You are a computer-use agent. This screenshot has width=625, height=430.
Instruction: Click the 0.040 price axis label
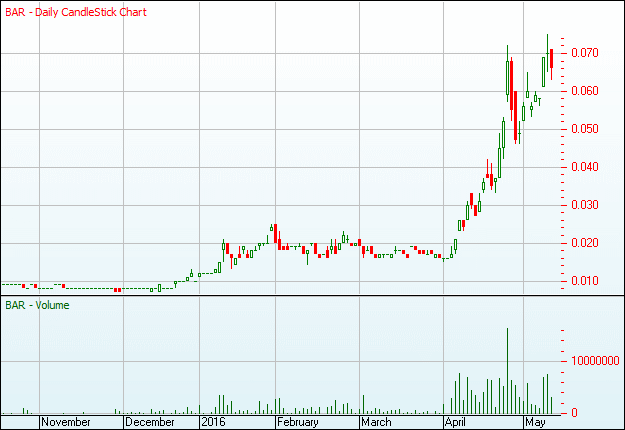click(585, 167)
